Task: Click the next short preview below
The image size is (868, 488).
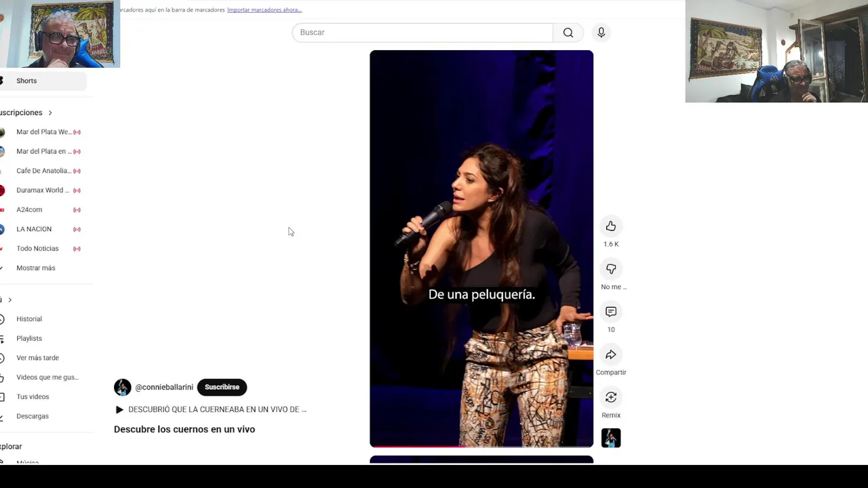Action: pyautogui.click(x=481, y=460)
